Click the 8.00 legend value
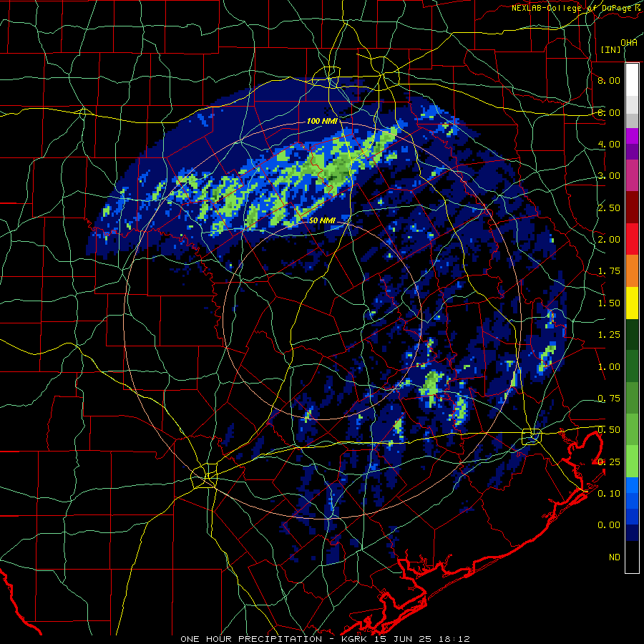Image resolution: width=644 pixels, height=644 pixels. pyautogui.click(x=609, y=80)
